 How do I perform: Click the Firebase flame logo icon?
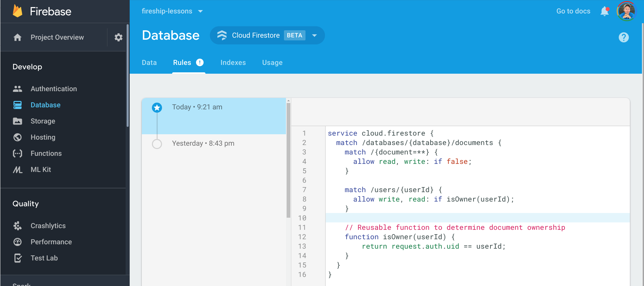[18, 11]
